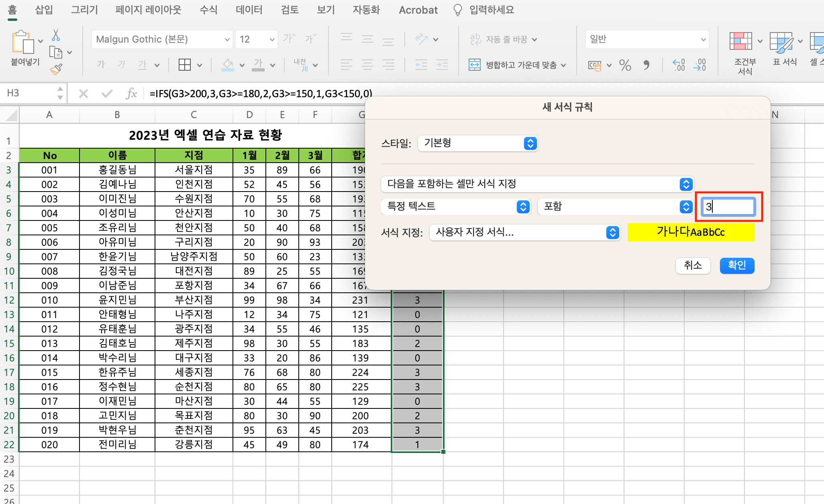The image size is (824, 504).
Task: Select the Format Painter tool
Action: click(56, 69)
